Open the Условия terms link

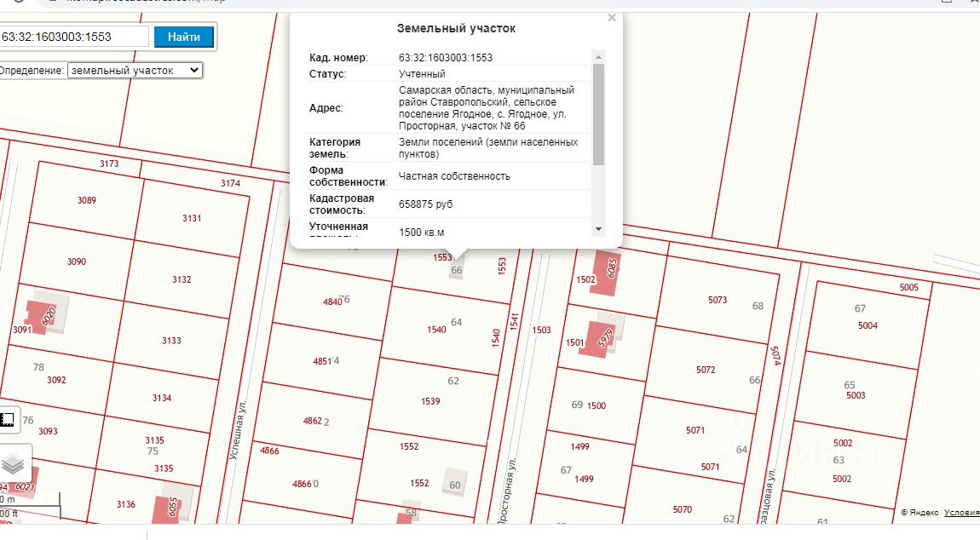coord(961,513)
